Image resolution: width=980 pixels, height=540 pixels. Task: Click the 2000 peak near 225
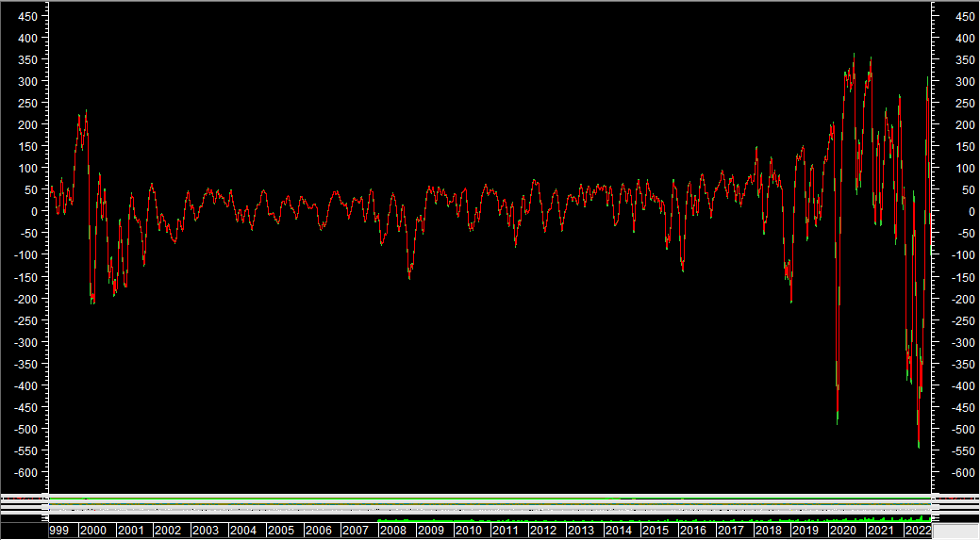(85, 113)
